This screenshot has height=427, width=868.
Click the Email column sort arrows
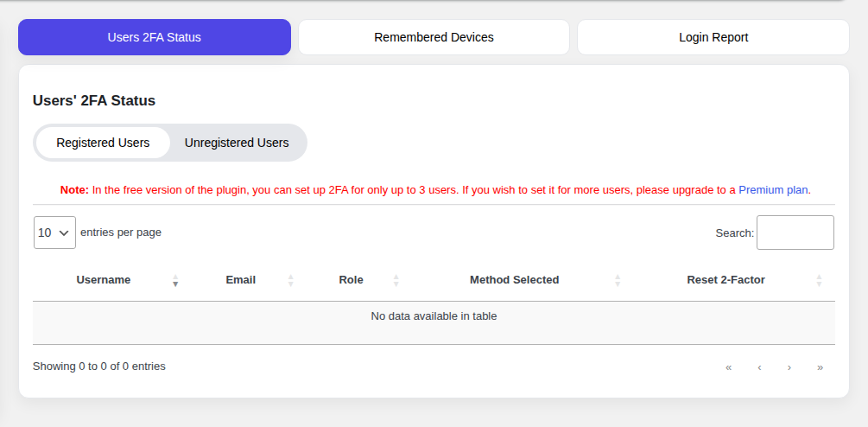(290, 280)
